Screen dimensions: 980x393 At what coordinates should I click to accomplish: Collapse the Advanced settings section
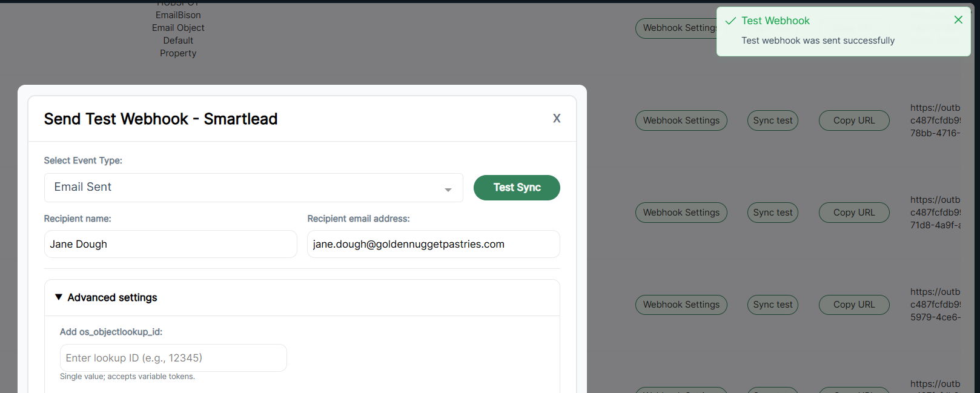[107, 297]
